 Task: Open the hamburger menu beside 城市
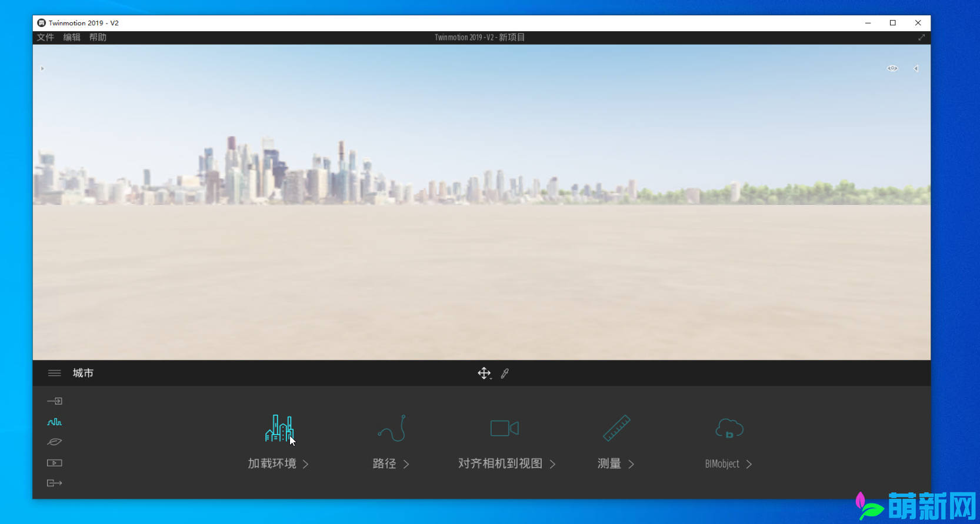pos(55,373)
